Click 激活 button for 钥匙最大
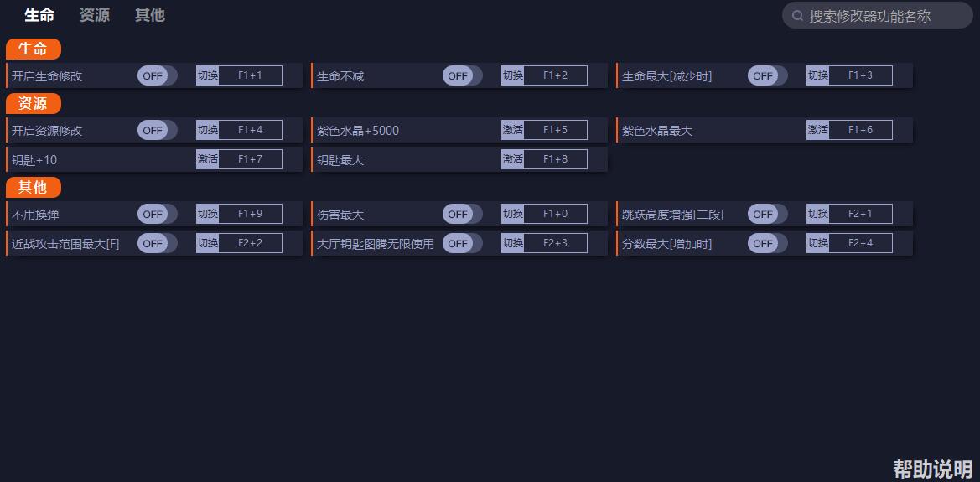The width and height of the screenshot is (980, 482). coord(512,159)
